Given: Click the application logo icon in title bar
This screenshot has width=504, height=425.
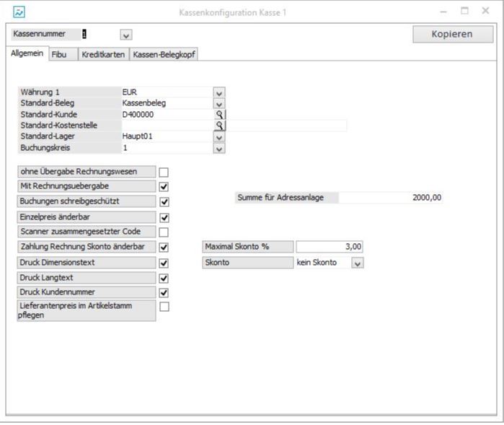Looking at the screenshot, I should (x=18, y=12).
